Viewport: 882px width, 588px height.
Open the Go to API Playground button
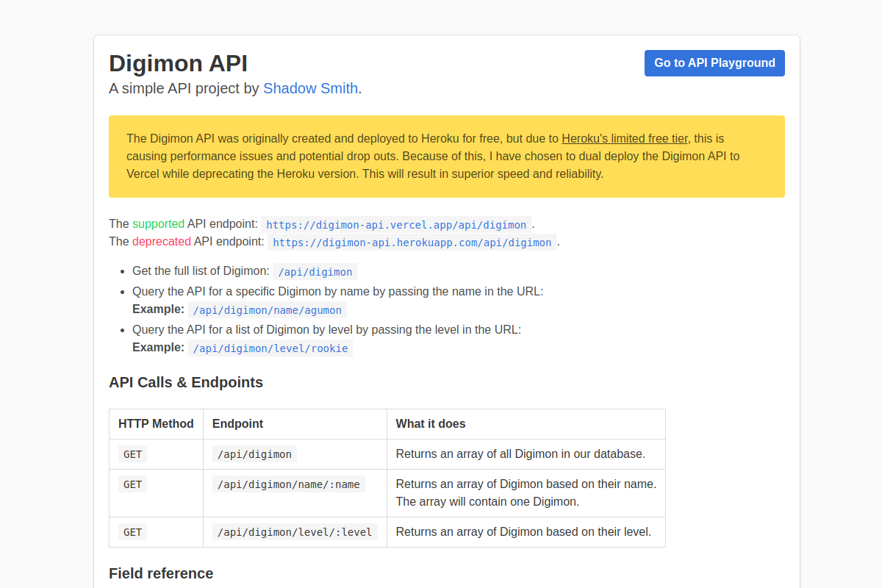(714, 63)
